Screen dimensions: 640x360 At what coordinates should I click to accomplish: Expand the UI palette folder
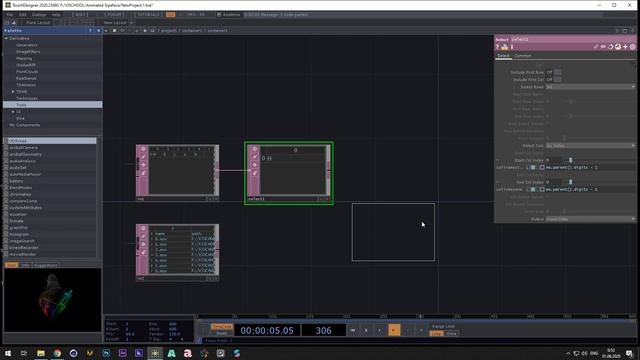click(13, 111)
